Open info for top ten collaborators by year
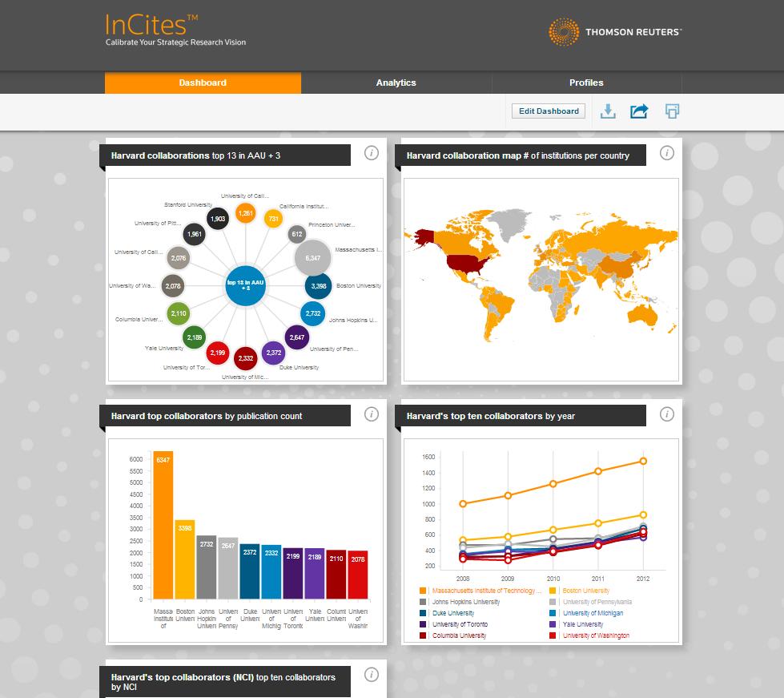Viewport: 784px width, 698px height. (666, 414)
